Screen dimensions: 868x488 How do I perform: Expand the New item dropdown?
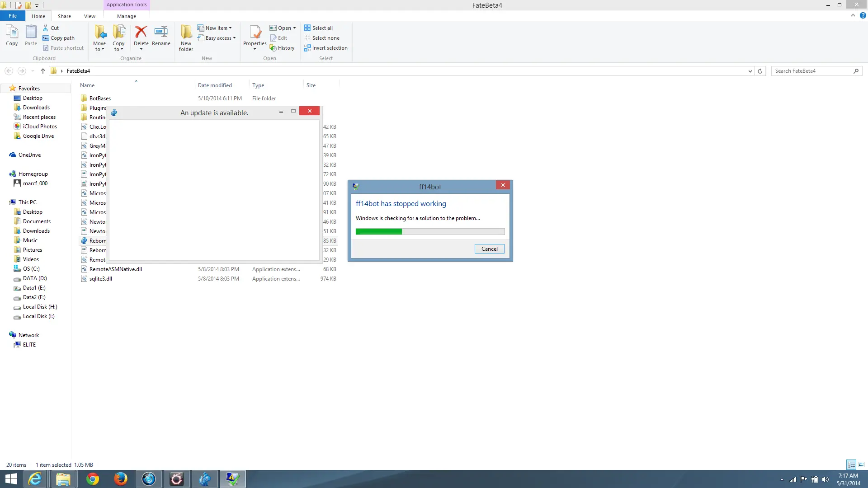(230, 28)
